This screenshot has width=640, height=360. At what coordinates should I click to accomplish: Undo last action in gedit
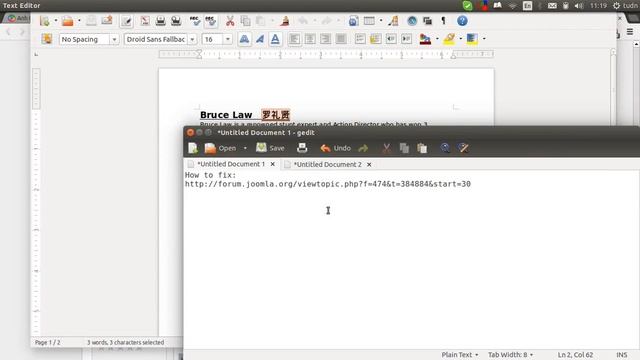(336, 148)
